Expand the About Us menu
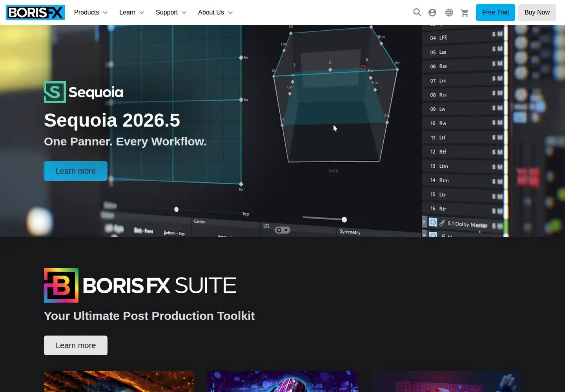 (x=215, y=13)
